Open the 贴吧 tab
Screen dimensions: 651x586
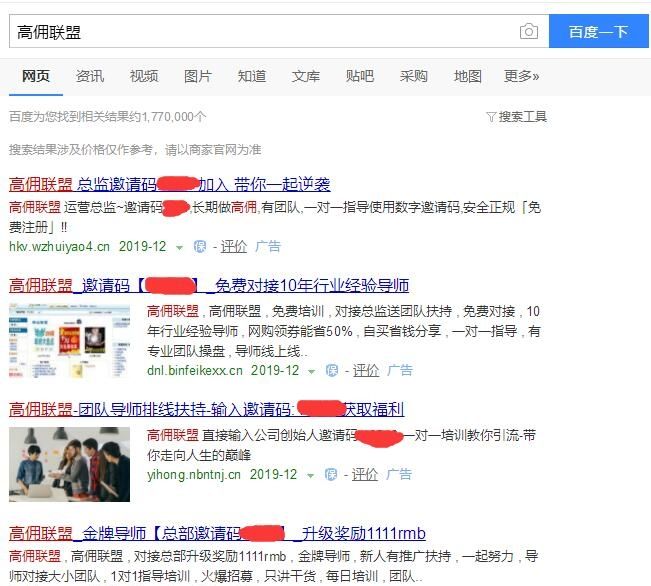[x=360, y=76]
